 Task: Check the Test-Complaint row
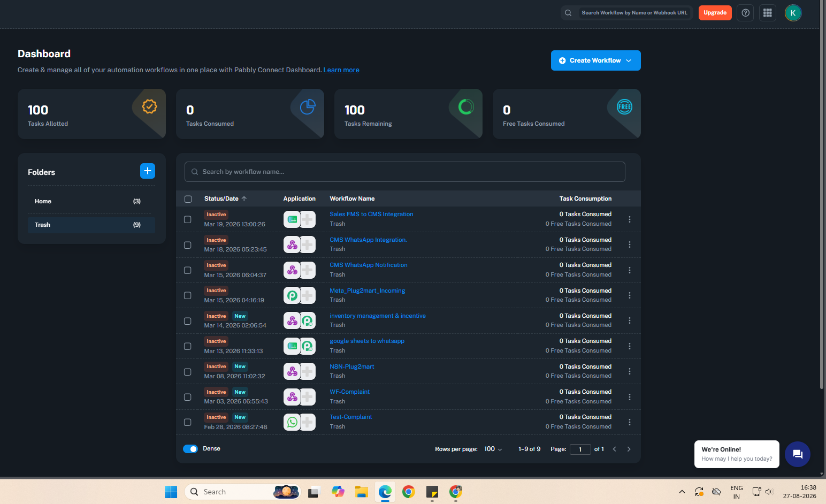[188, 422]
